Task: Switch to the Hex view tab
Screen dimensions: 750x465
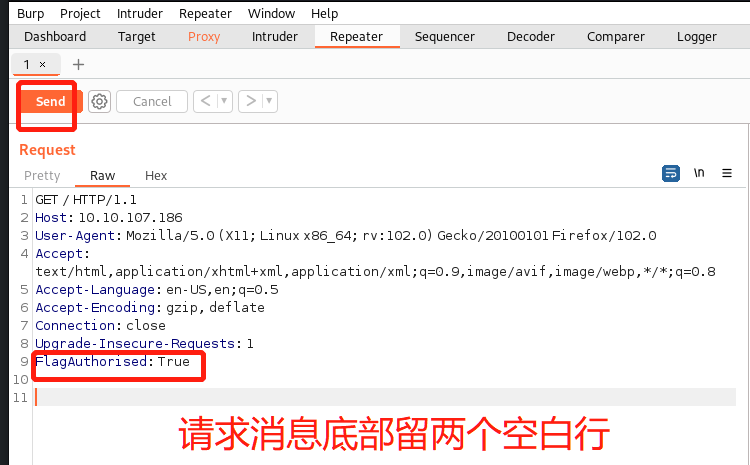Action: (156, 175)
